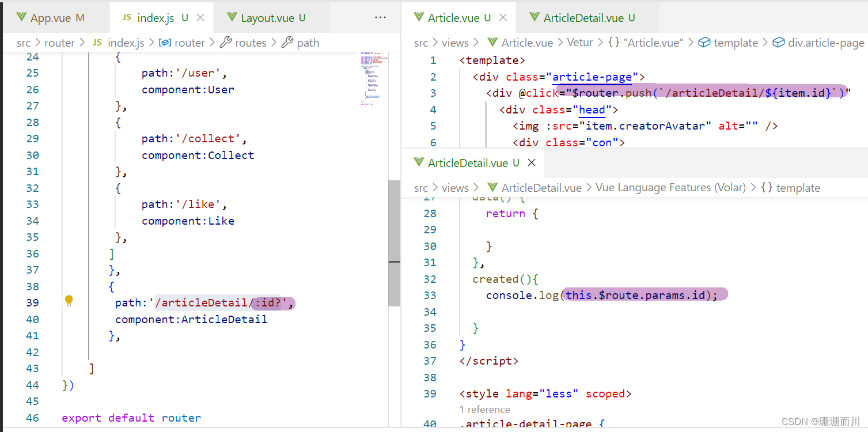Click the JS icon in index.js breadcrumb
868x432 pixels.
pyautogui.click(x=97, y=43)
